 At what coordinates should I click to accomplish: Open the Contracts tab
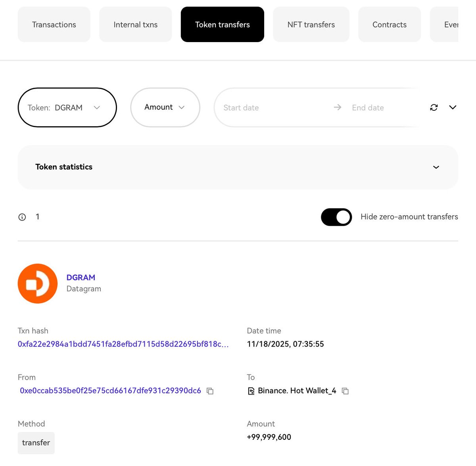pos(389,24)
